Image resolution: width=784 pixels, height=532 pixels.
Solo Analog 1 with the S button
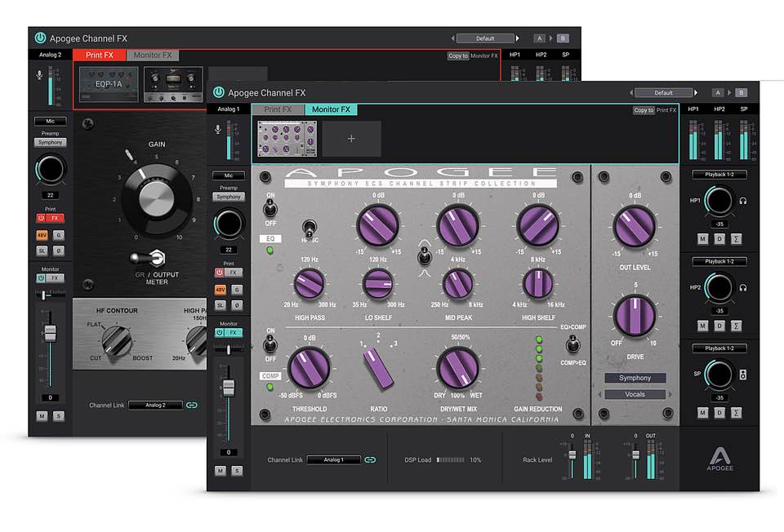[237, 470]
